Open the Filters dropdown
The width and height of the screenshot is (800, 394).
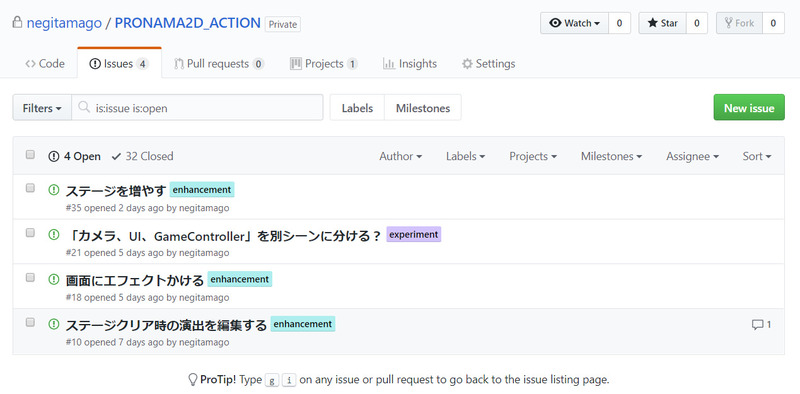42,108
